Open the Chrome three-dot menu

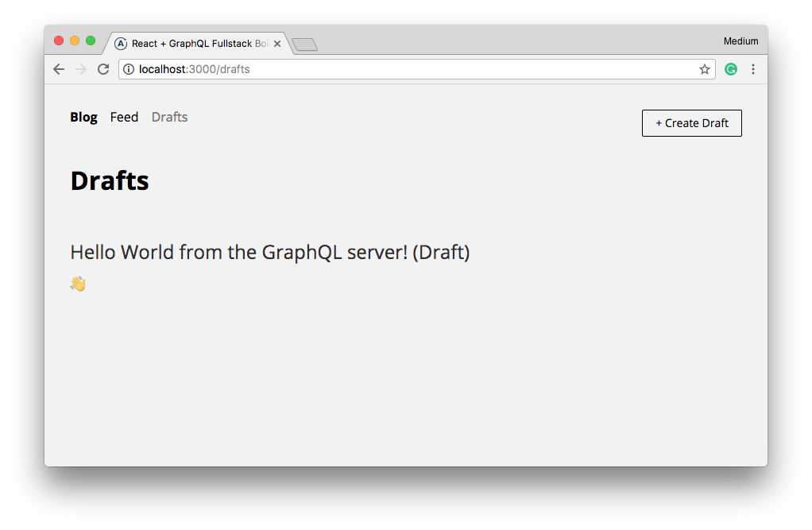753,69
